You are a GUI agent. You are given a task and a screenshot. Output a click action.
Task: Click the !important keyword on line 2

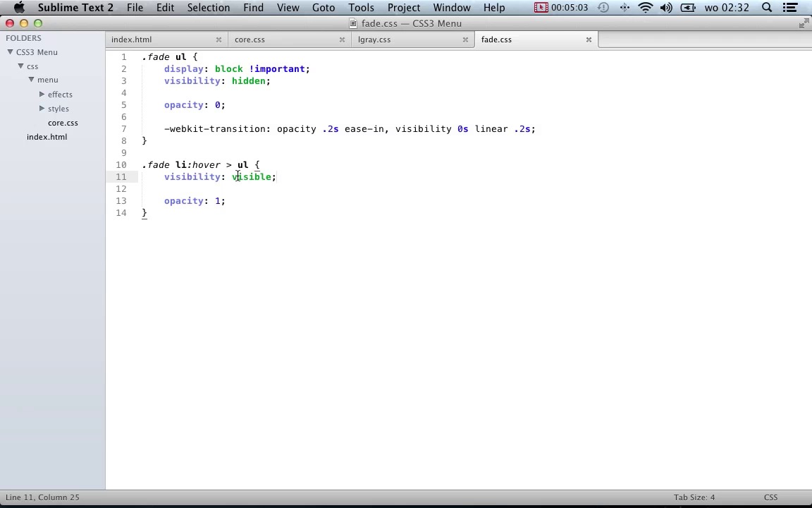coord(277,69)
